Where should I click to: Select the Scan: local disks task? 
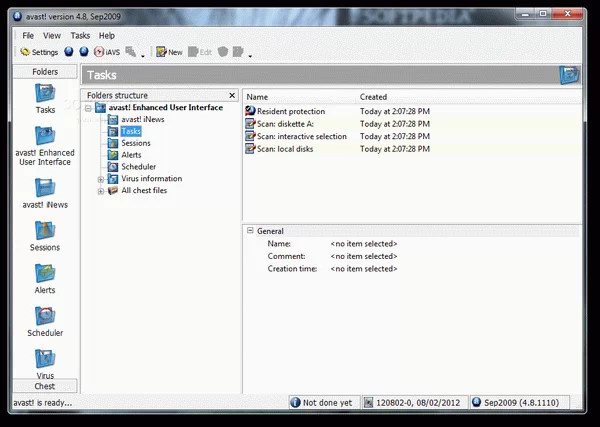click(285, 149)
